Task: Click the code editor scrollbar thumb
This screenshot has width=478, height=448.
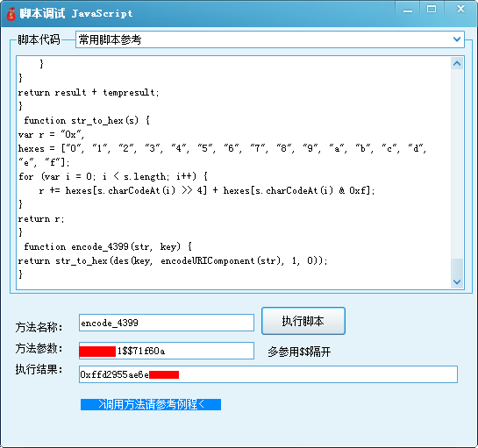Action: pos(457,267)
